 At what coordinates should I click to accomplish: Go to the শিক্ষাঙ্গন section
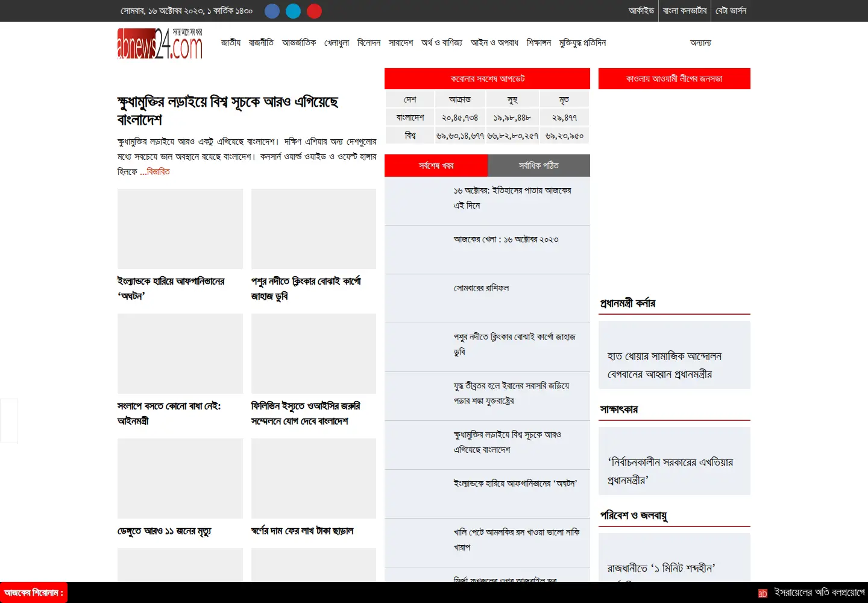tap(539, 43)
